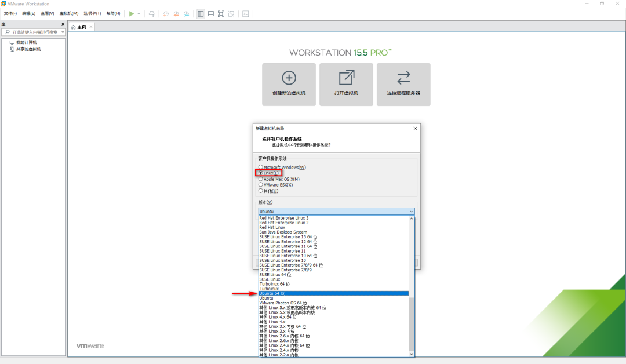Select the Apple Mac OS X(M) radio button
Image resolution: width=626 pixels, height=364 pixels.
[261, 179]
